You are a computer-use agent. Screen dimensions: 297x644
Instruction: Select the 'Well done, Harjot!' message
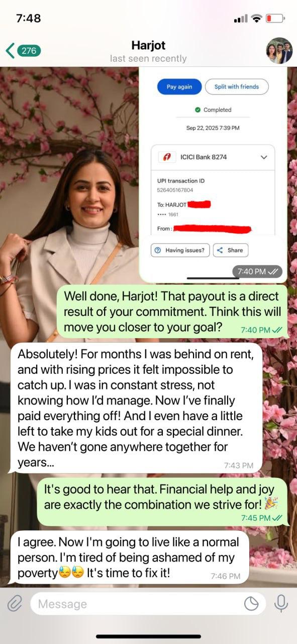click(x=171, y=311)
